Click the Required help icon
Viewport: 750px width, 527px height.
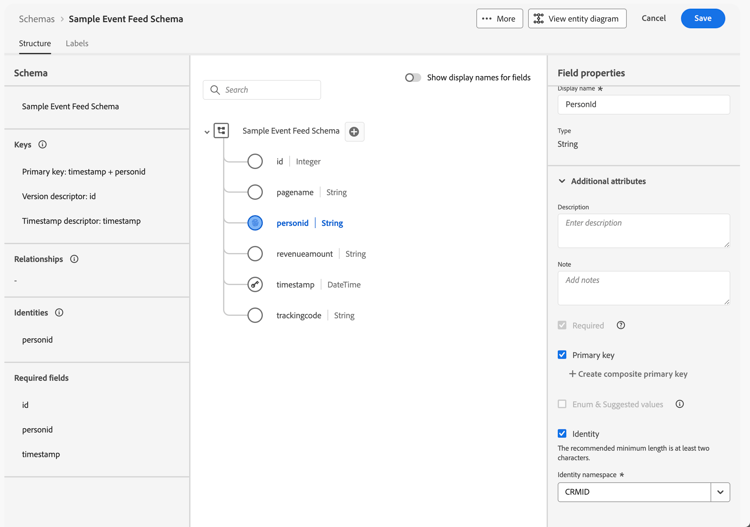tap(621, 325)
